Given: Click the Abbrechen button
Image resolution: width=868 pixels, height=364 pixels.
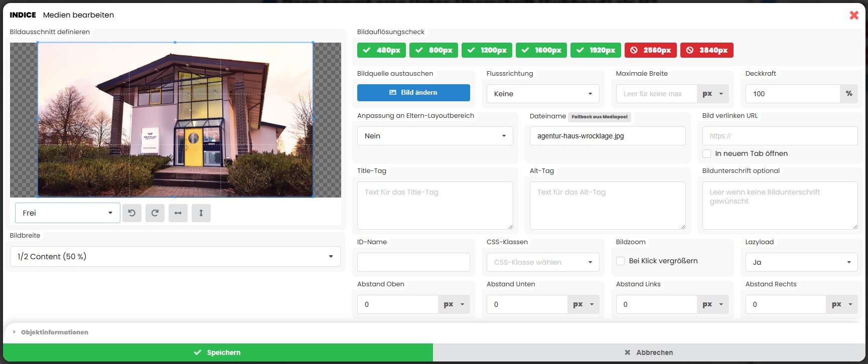Looking at the screenshot, I should tap(649, 352).
